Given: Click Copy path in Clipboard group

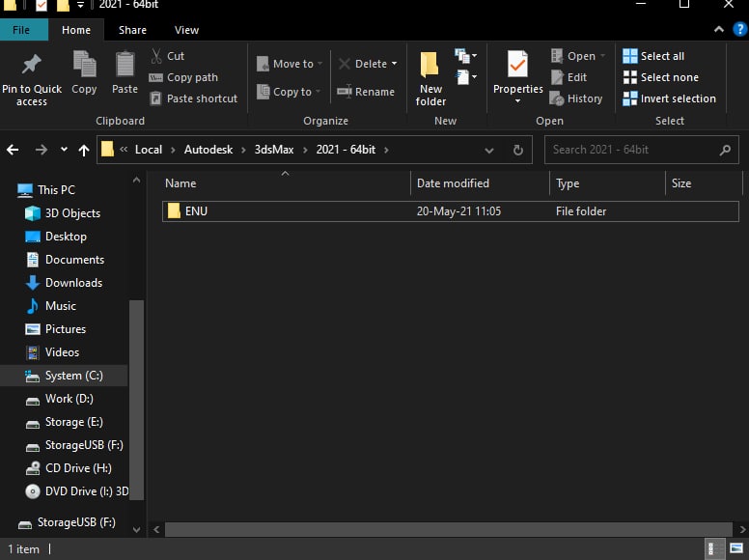Looking at the screenshot, I should (183, 77).
